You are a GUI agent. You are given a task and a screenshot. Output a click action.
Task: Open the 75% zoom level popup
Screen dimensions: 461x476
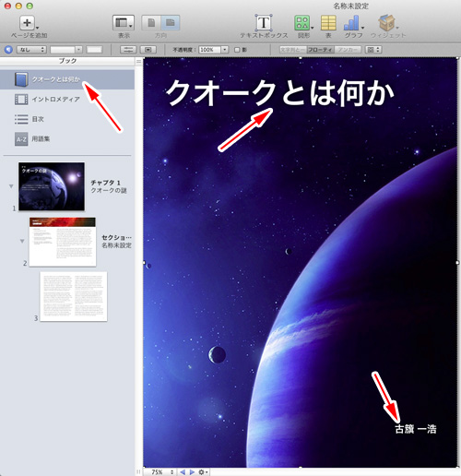point(162,472)
